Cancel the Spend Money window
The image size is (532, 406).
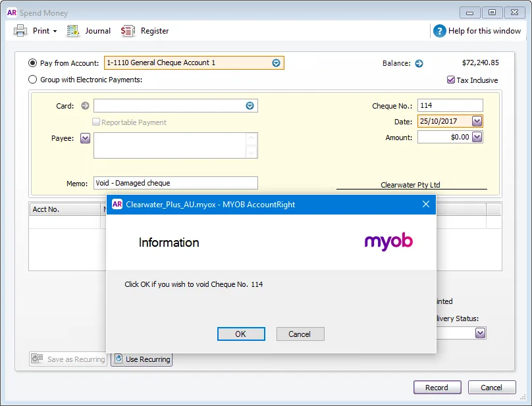tap(492, 388)
